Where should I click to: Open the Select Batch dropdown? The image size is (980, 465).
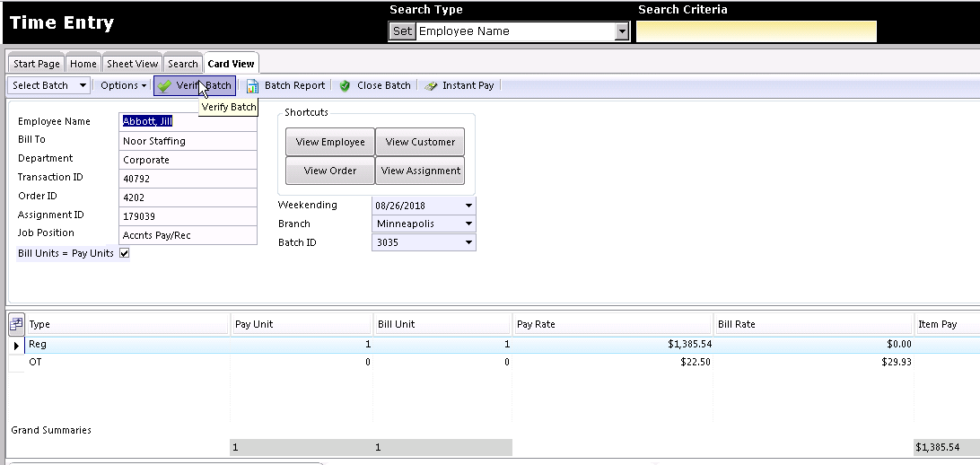[48, 85]
